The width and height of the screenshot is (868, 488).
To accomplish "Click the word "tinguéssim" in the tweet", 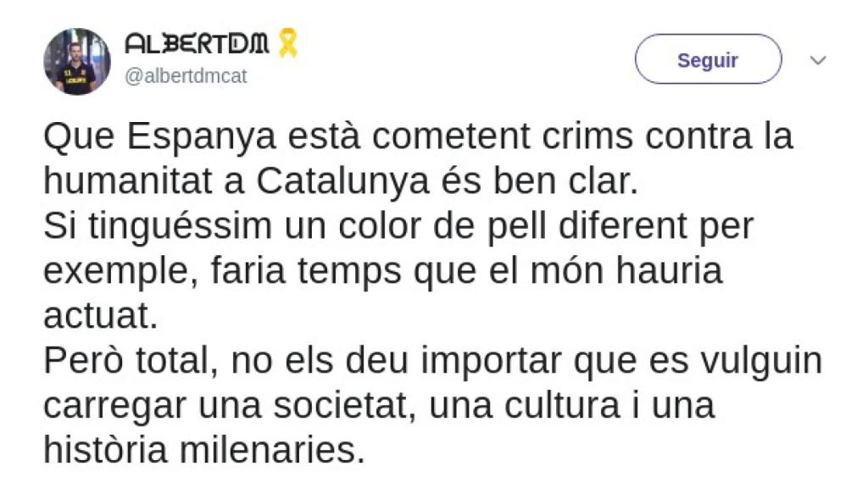I will tap(171, 227).
